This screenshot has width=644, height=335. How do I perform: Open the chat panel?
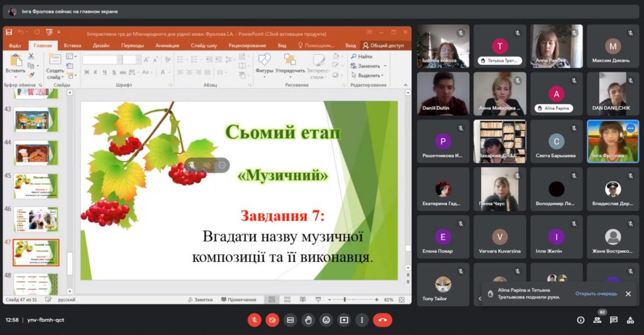(x=614, y=320)
